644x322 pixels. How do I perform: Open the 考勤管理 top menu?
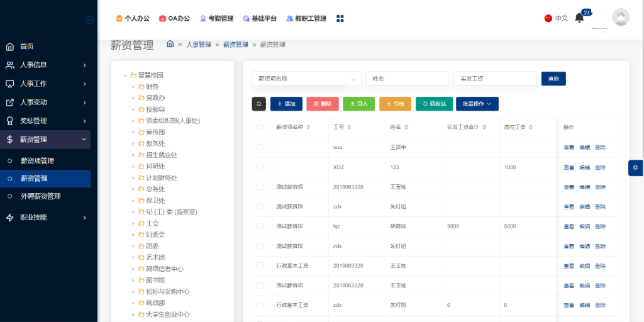[x=216, y=18]
